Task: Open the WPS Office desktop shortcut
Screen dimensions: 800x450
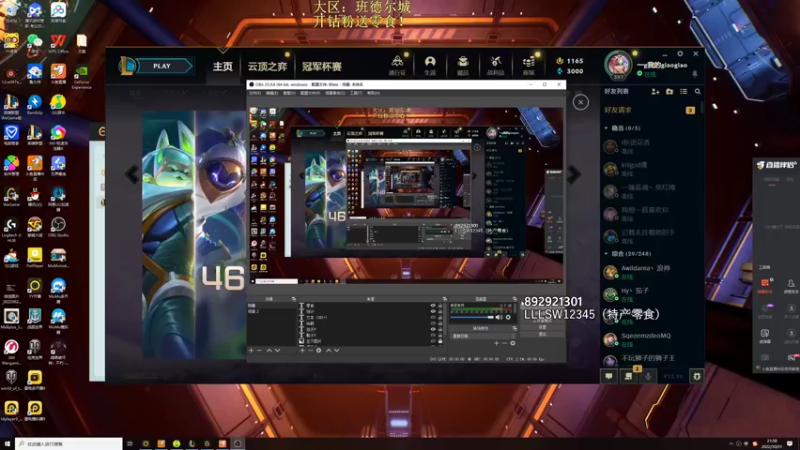Action: pyautogui.click(x=58, y=44)
